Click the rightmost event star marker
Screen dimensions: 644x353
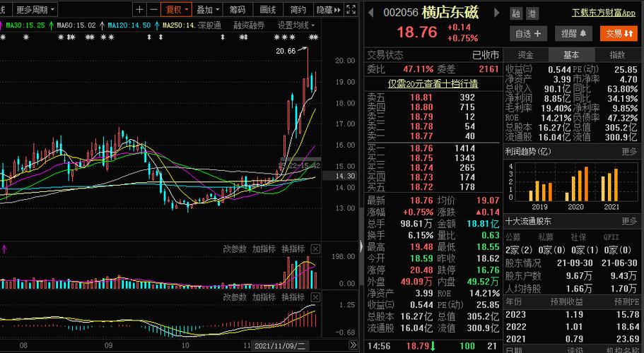pos(315,37)
